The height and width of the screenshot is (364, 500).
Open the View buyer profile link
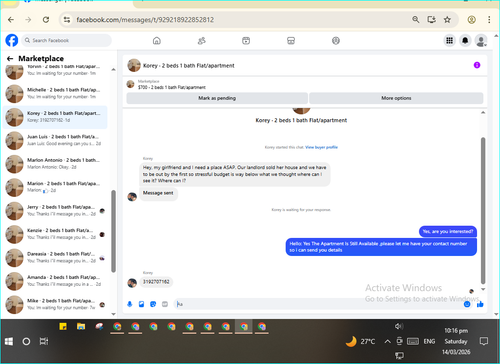[x=321, y=147]
